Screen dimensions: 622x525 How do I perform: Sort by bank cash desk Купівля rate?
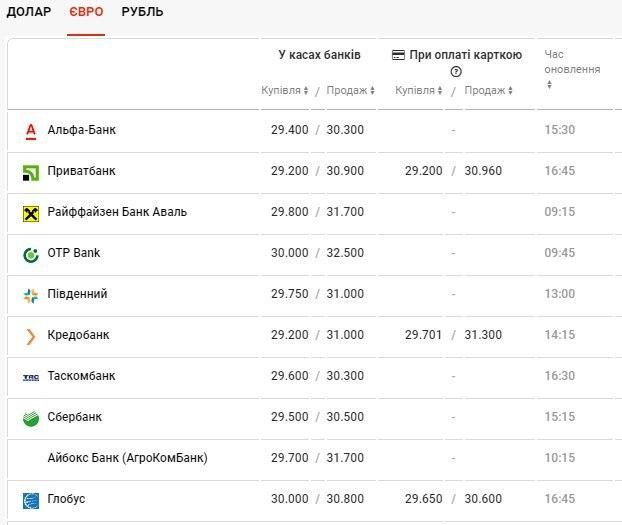(x=285, y=91)
